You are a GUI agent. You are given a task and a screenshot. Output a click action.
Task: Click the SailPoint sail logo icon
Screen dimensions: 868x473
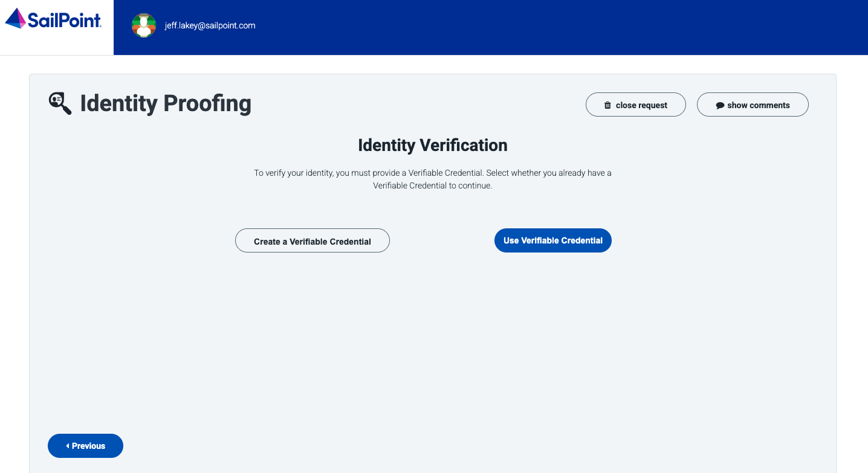16,19
